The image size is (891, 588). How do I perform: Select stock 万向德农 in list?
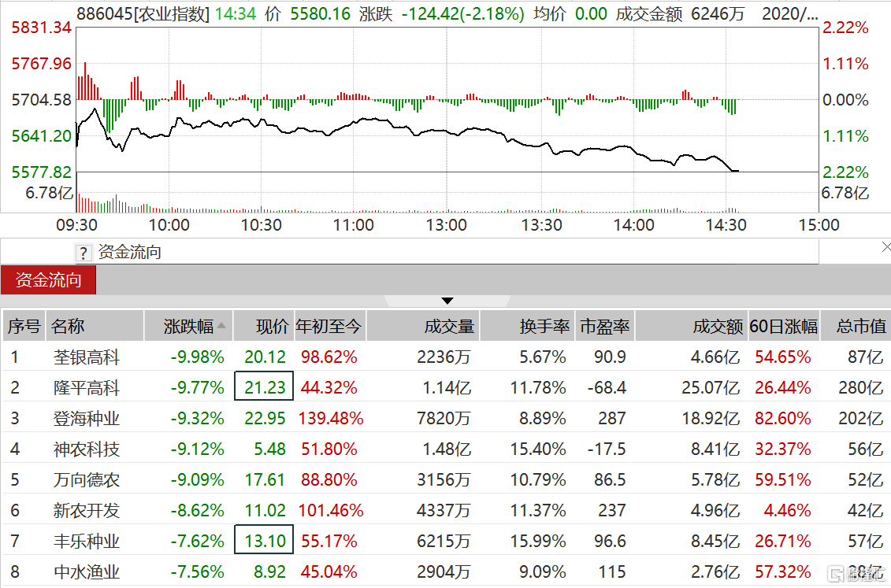pyautogui.click(x=87, y=479)
